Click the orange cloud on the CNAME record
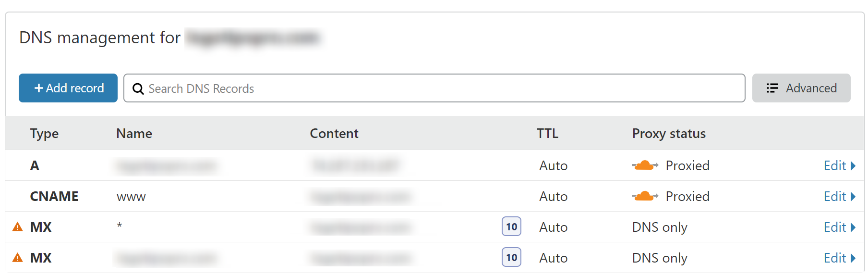 point(644,196)
